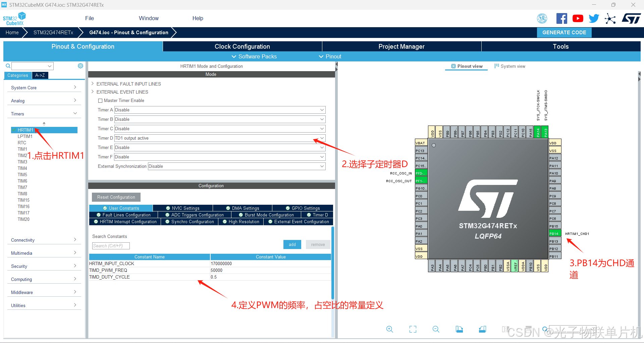This screenshot has height=343, width=644.
Task: Select TIM1 in the timers list
Action: pyautogui.click(x=22, y=149)
